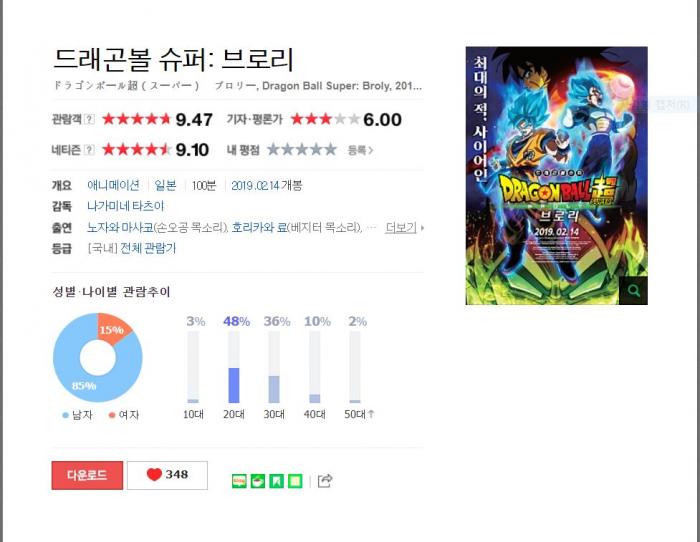Open actor 노자와 마사코 link
The image size is (700, 542).
(120, 228)
